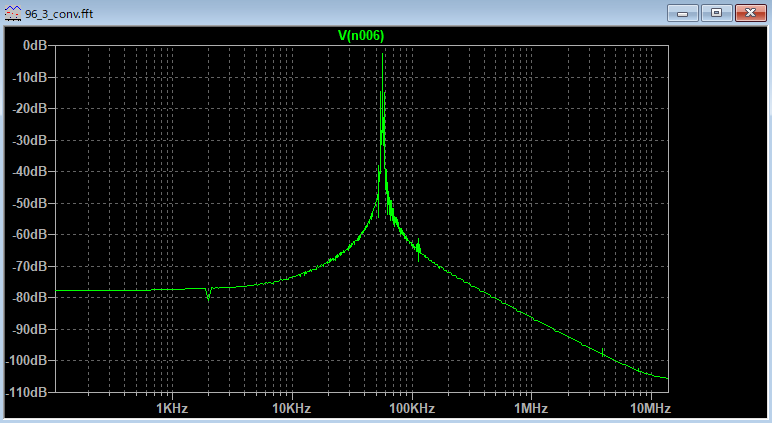Viewport: 772px width, 423px height.
Task: Click the LTspice waveform icon in title bar
Action: pyautogui.click(x=13, y=13)
